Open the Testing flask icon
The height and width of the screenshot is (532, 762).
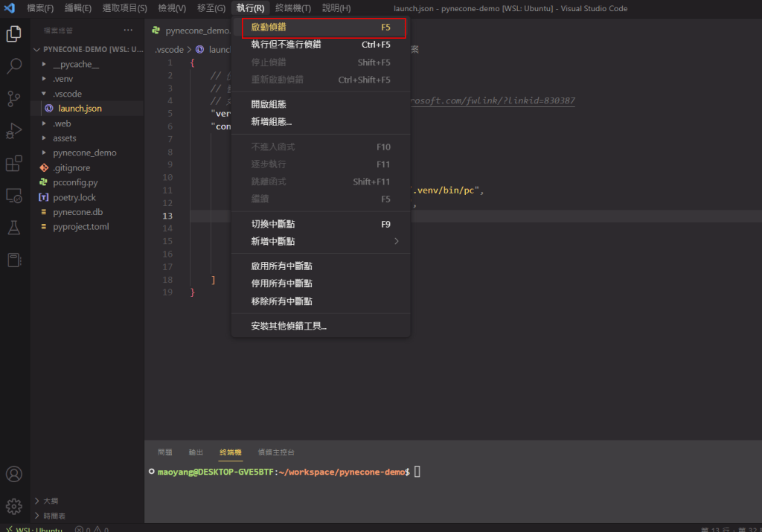pos(13,228)
